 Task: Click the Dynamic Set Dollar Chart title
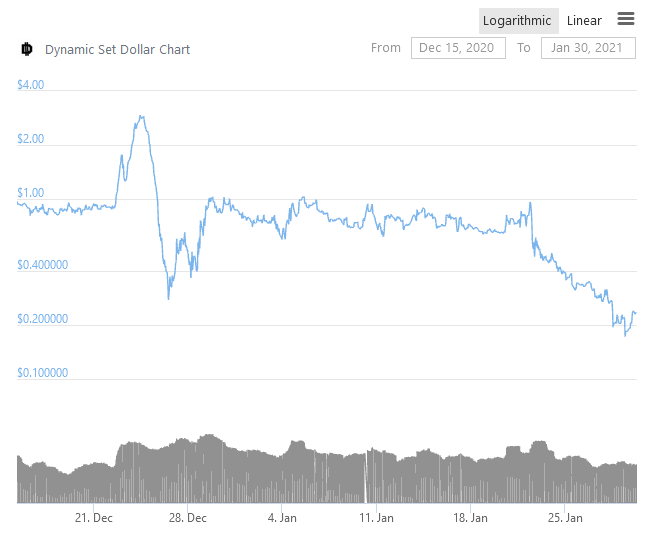pos(117,49)
